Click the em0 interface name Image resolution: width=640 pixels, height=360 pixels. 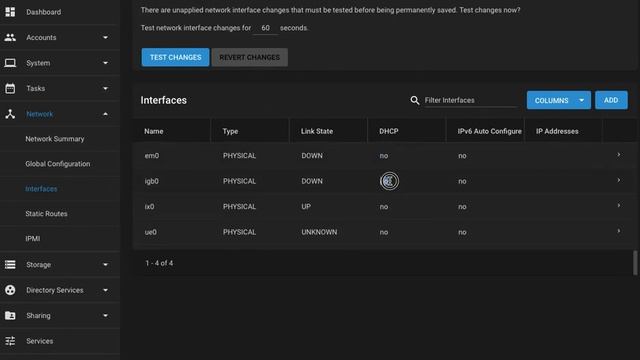click(151, 156)
